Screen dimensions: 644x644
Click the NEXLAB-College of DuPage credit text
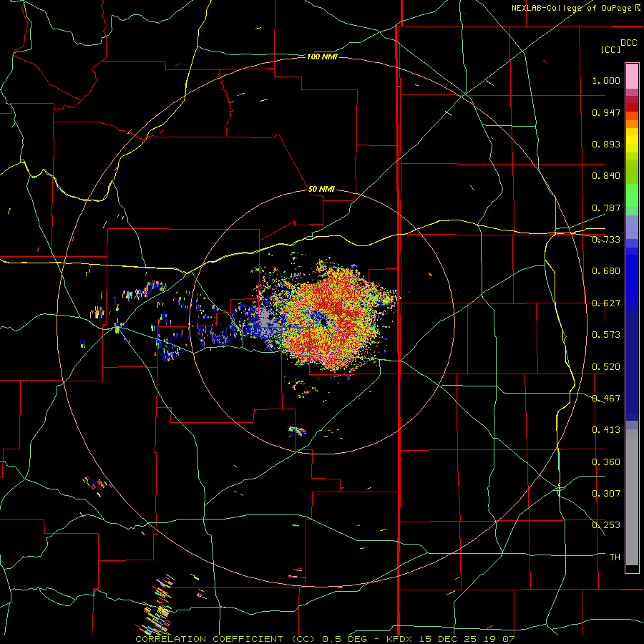[x=576, y=8]
